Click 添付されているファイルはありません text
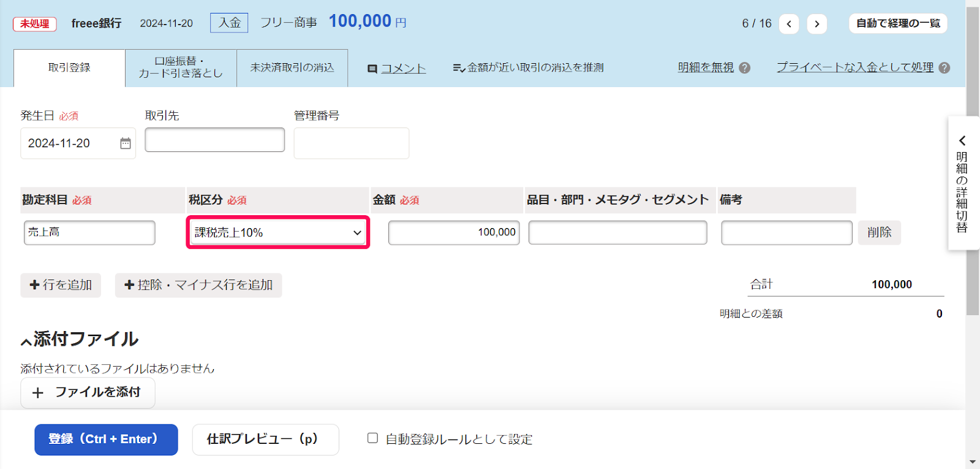 click(x=118, y=368)
